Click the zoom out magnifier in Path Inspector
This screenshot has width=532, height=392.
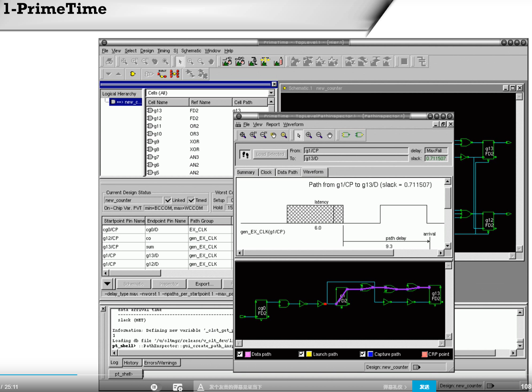[319, 135]
